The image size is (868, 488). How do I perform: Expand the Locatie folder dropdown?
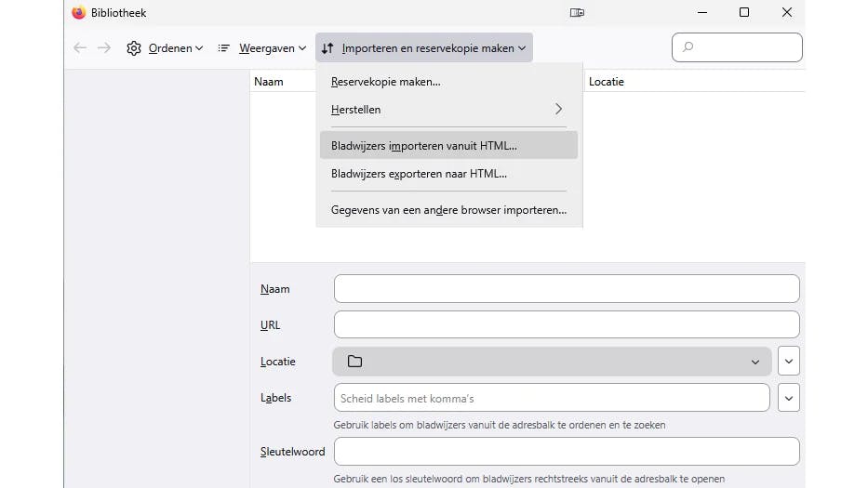(x=754, y=362)
